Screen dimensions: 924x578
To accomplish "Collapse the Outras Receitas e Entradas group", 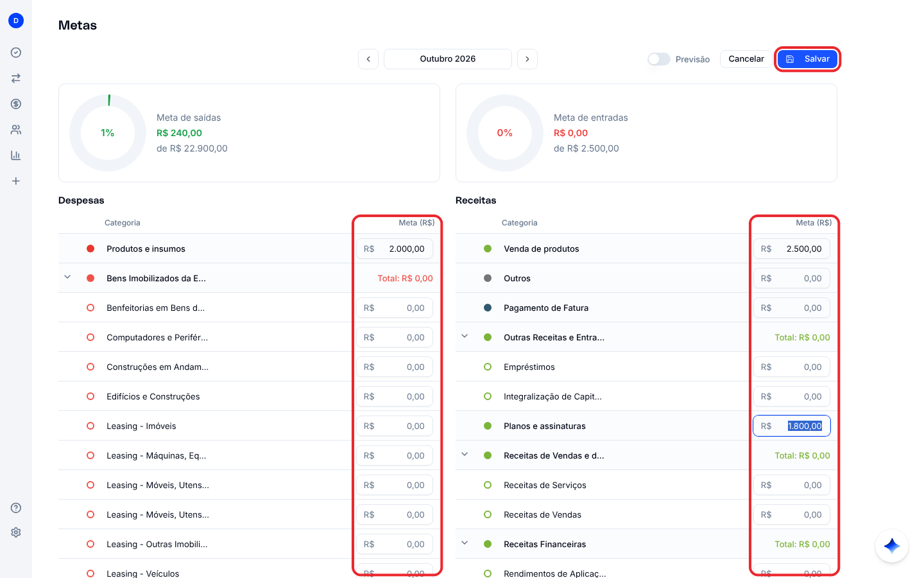I will click(x=465, y=337).
